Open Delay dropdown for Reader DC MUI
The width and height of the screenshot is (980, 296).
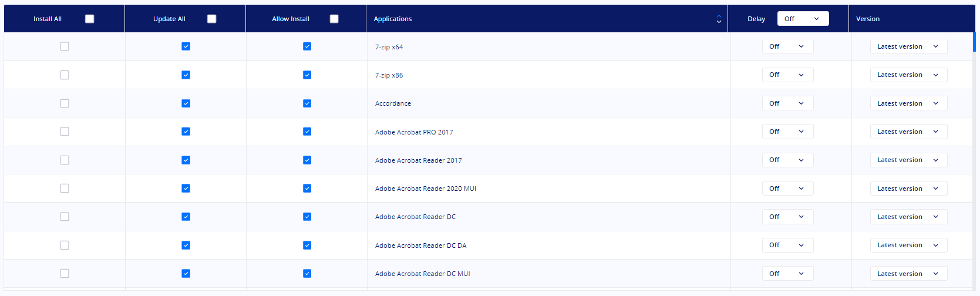tap(788, 274)
